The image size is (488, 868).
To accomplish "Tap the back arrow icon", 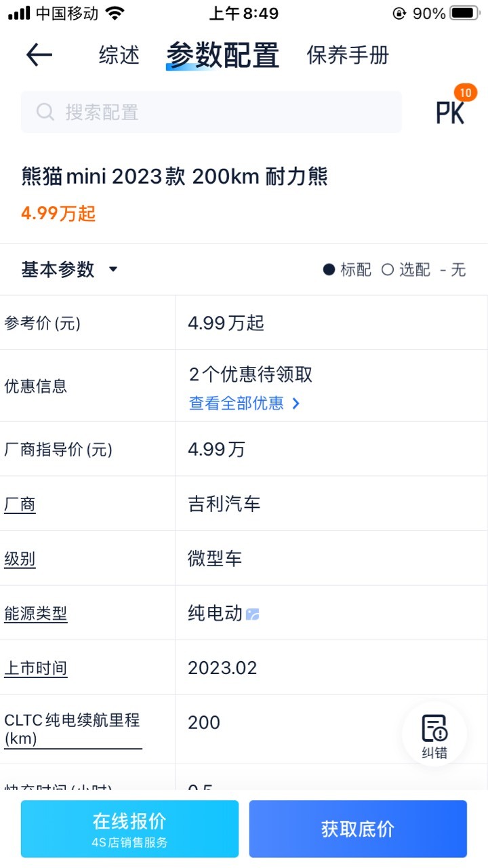I will point(39,55).
